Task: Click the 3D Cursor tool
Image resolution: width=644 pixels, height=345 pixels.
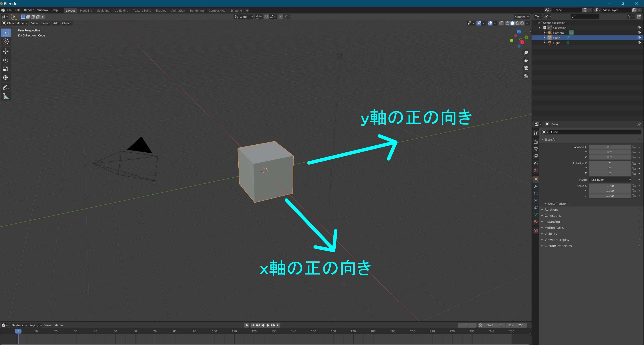Action: (5, 41)
